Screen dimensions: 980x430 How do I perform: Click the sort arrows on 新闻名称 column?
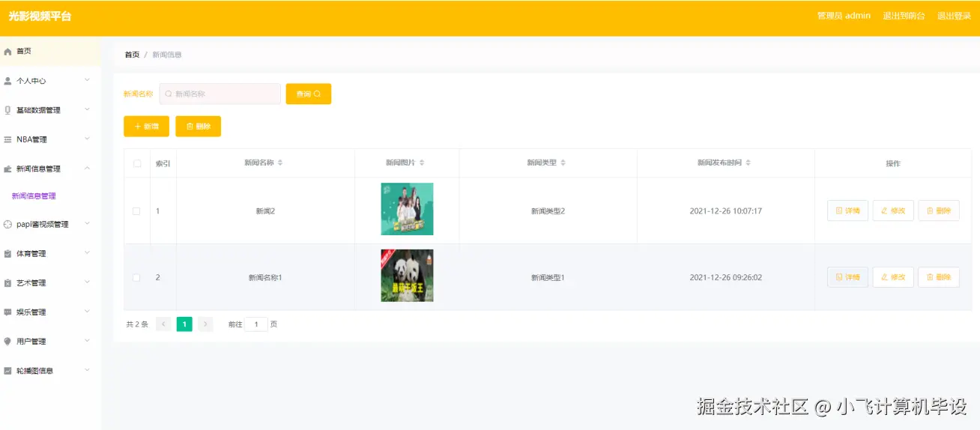[x=280, y=163]
